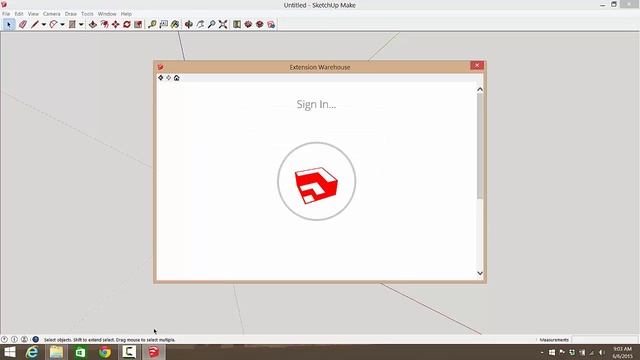This screenshot has width=640, height=360.
Task: Close the Extension Warehouse dialog
Action: point(477,65)
